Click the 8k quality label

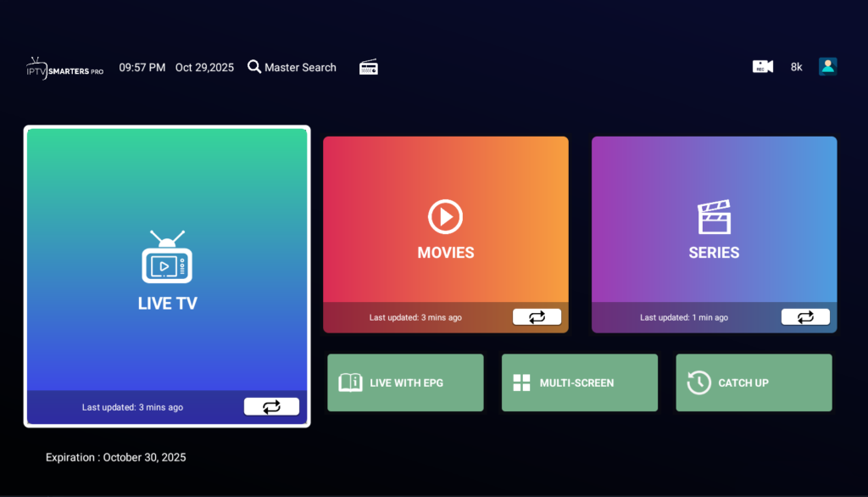pos(796,66)
